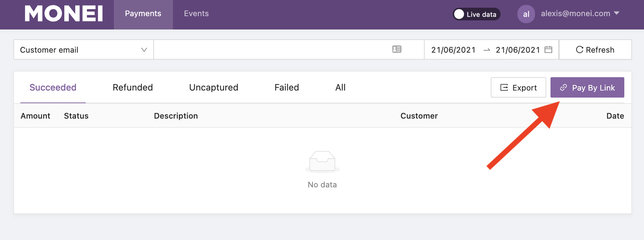
Task: Click the Status column header
Action: click(76, 116)
